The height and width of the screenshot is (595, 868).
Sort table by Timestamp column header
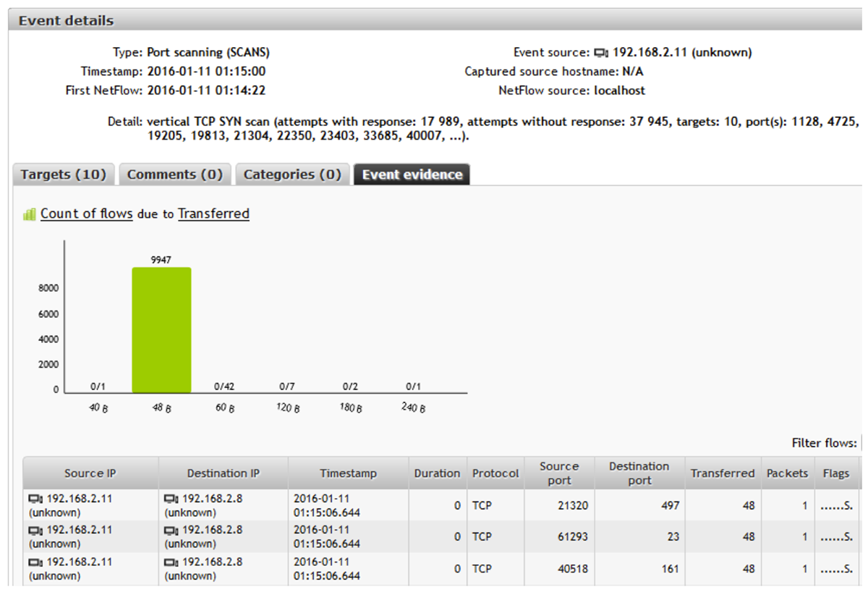click(349, 473)
